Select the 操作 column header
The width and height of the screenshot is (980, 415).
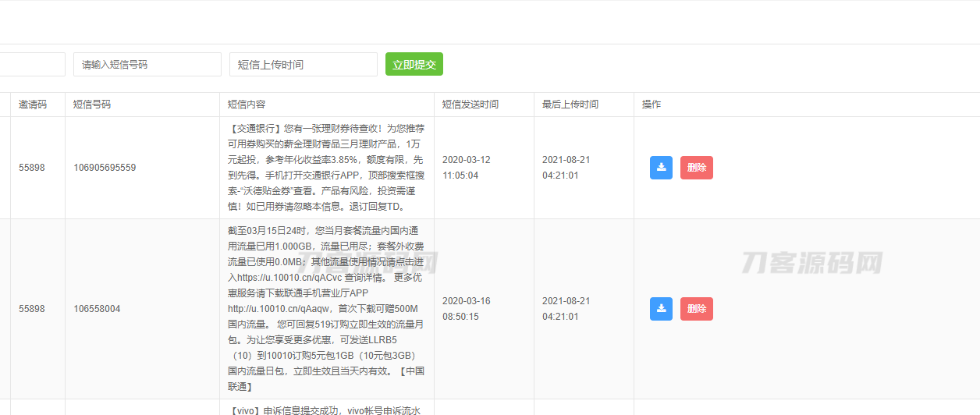tap(651, 105)
